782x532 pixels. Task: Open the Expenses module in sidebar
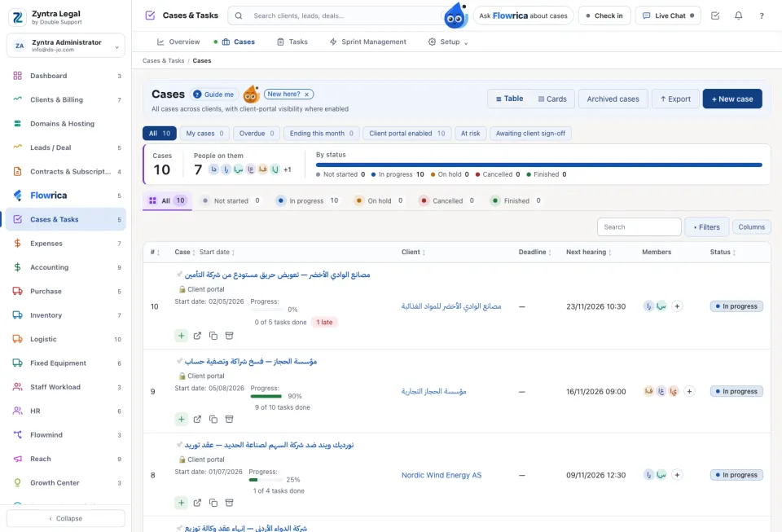66,244
